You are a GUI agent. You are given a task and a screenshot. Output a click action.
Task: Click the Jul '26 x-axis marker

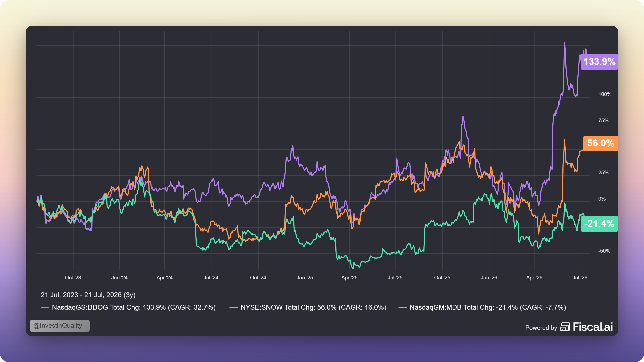580,278
